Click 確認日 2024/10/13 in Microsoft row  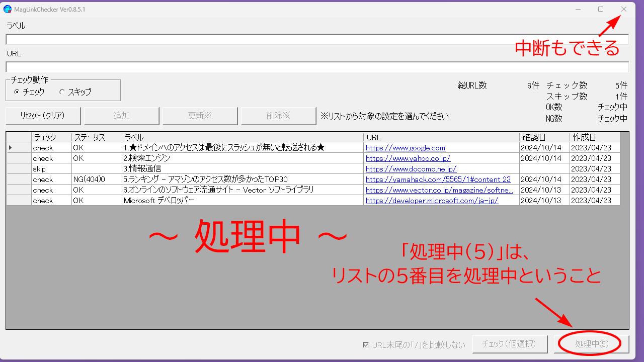point(544,201)
